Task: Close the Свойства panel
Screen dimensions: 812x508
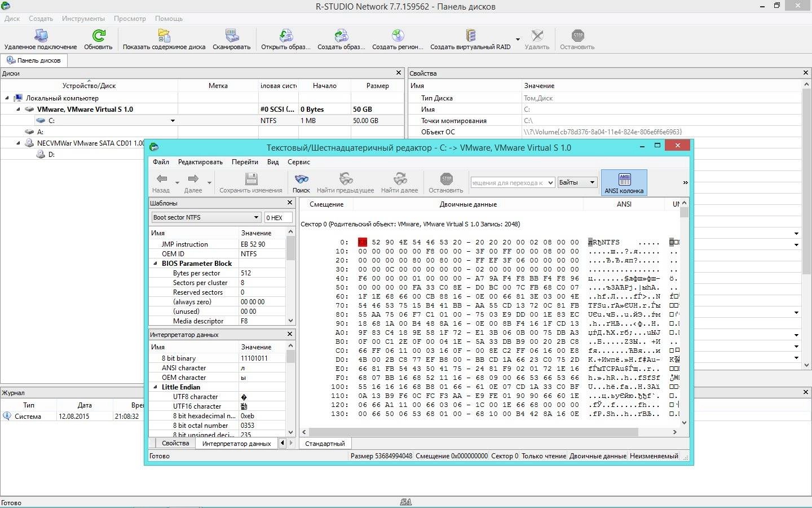Action: tap(805, 73)
